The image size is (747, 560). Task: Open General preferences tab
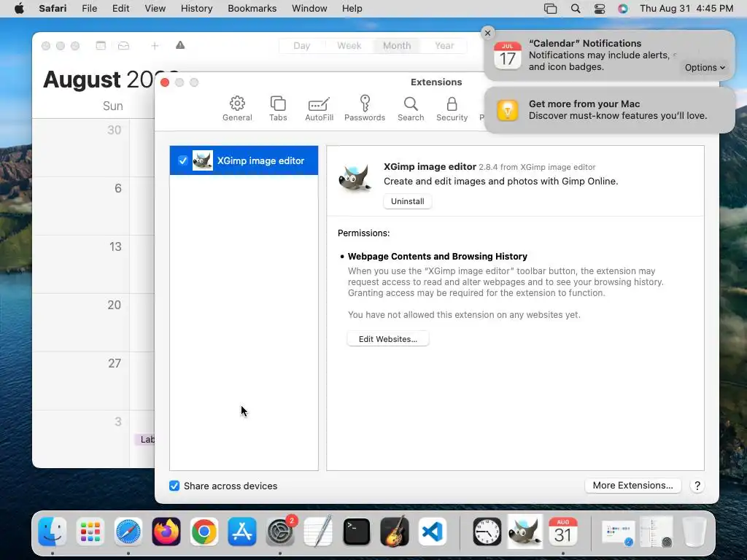click(237, 109)
